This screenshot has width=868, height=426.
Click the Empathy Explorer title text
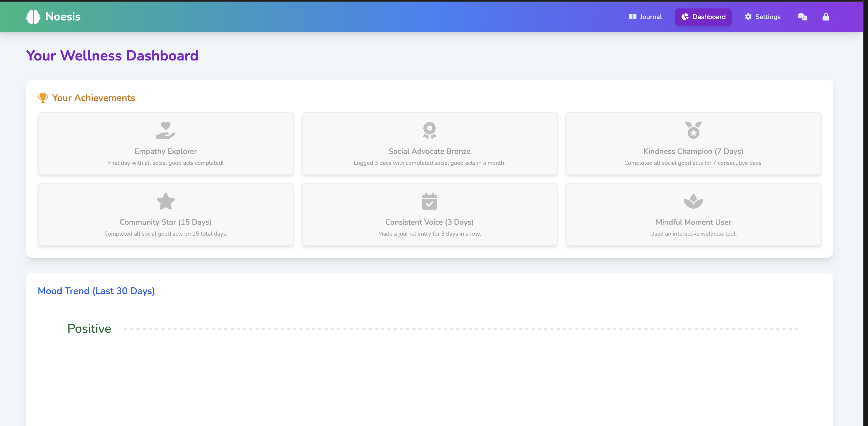coord(165,151)
